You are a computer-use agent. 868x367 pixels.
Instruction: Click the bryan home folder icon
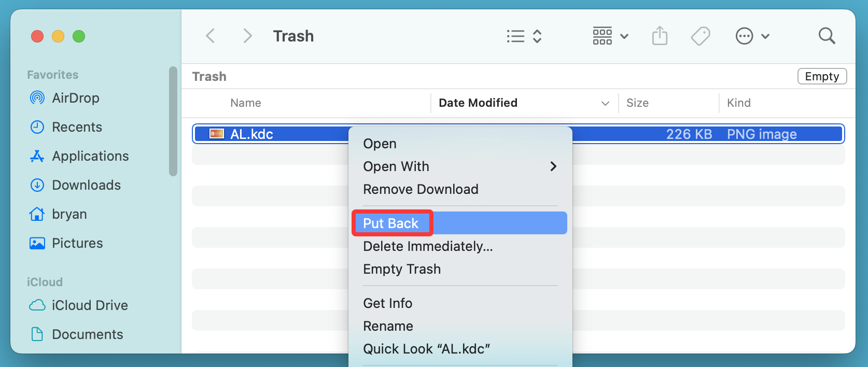37,214
